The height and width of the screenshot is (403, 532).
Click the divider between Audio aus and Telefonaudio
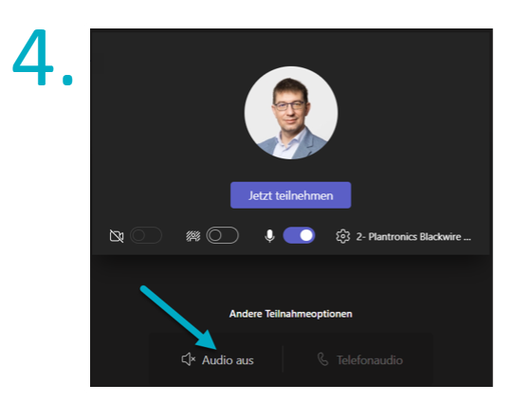coord(283,358)
